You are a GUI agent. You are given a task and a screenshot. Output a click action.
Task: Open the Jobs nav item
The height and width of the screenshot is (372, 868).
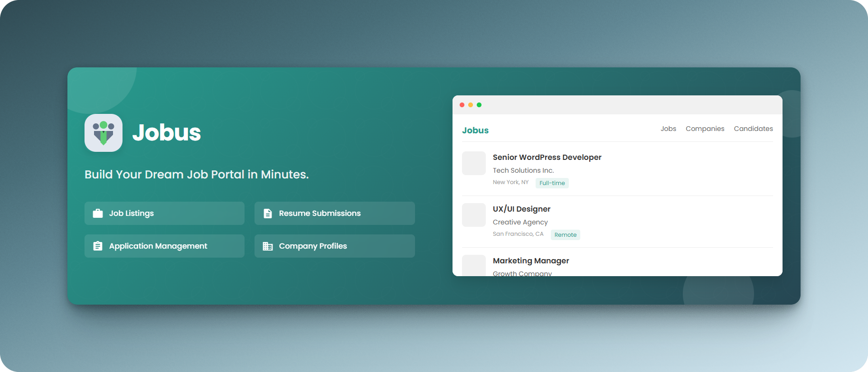668,129
